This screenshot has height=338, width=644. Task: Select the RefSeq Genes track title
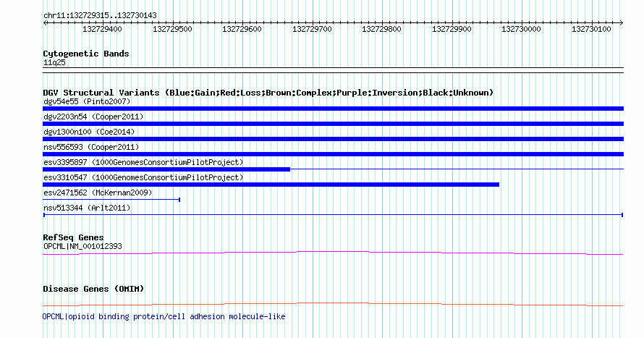coord(73,238)
